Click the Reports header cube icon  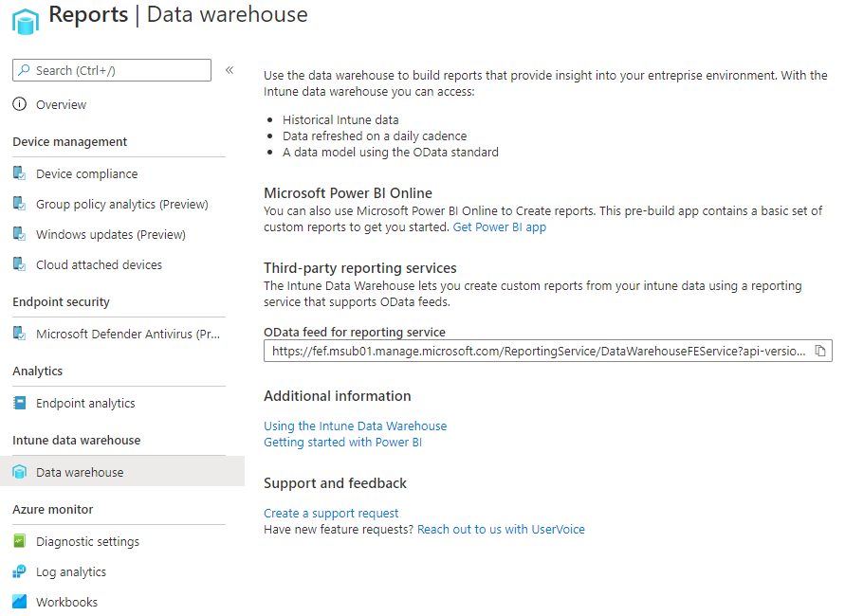coord(25,20)
